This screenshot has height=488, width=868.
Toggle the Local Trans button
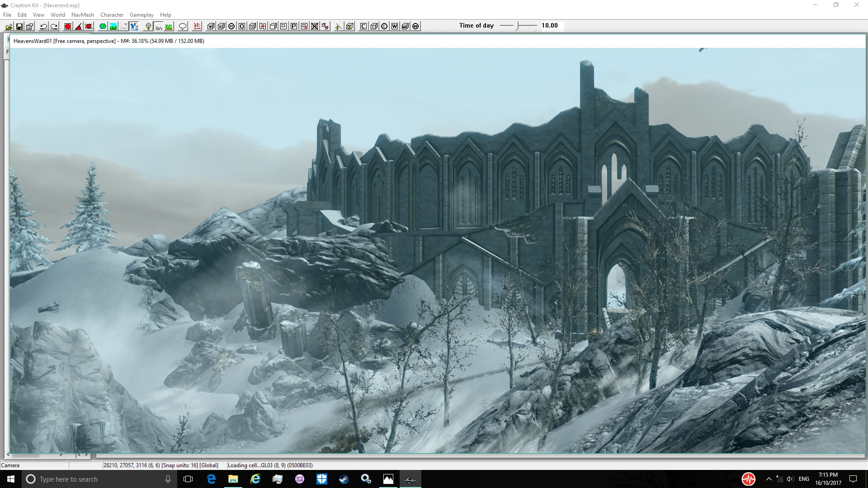(89, 26)
